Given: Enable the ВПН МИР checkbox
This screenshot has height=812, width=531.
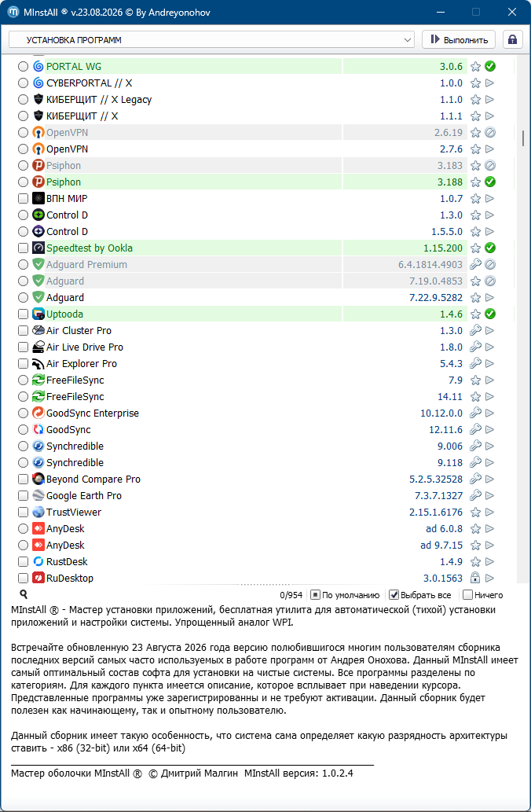Looking at the screenshot, I should 23,198.
